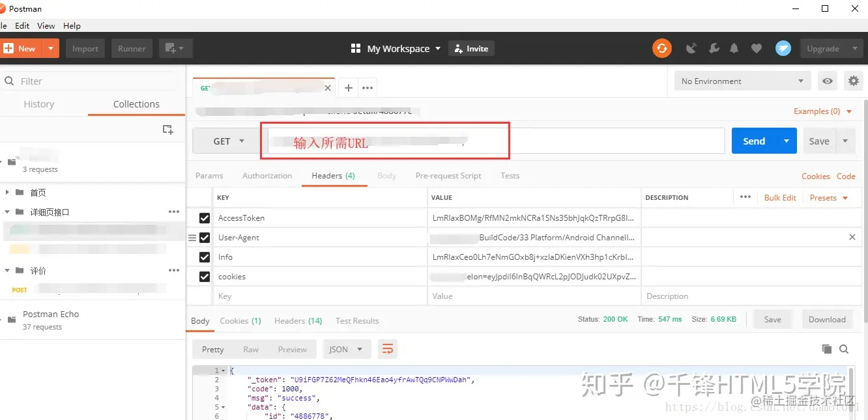Toggle the wrap lines icon

click(388, 349)
